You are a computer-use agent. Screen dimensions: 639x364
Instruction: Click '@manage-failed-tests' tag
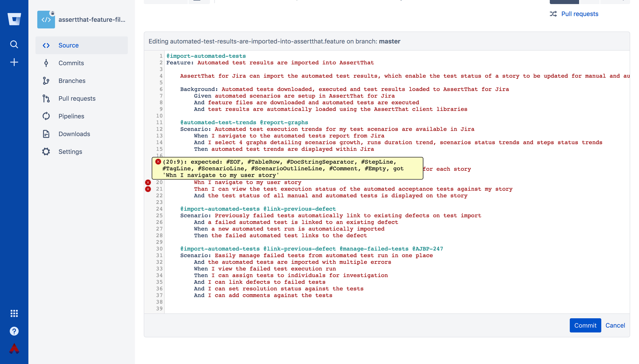[374, 249]
